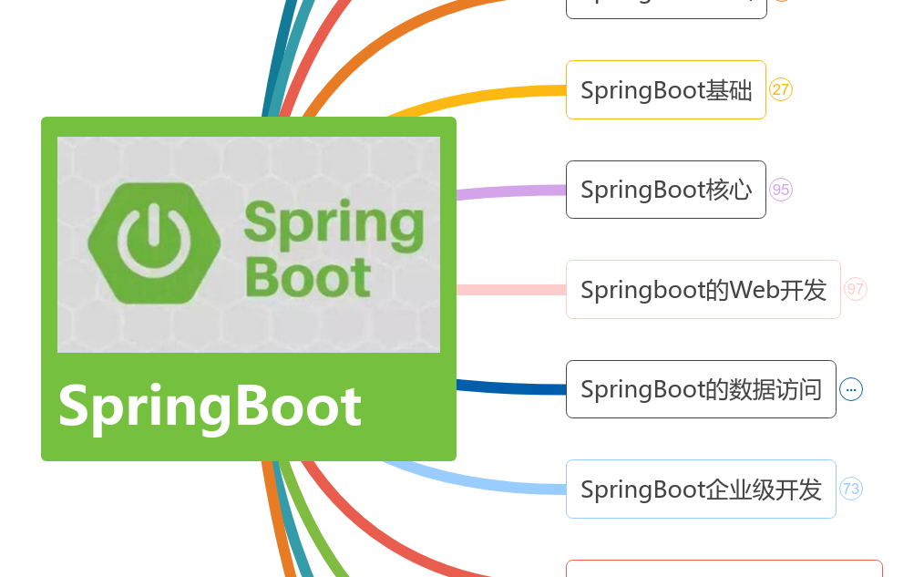Expand Springboot的Web开发 using its 97 badge
Viewport: 924px width, 577px height.
tap(855, 289)
